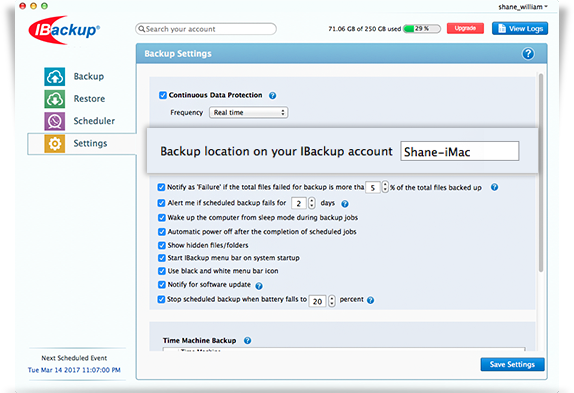Go to the Restore section label
Screen dimensions: 574x393
(x=89, y=98)
